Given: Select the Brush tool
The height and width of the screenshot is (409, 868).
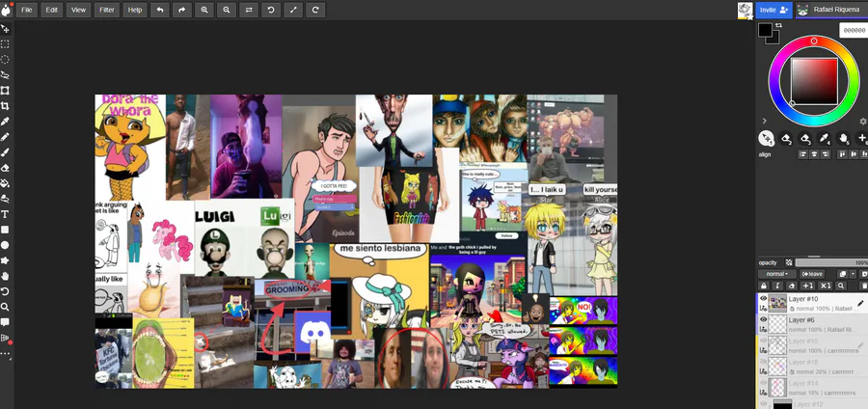Looking at the screenshot, I should tap(5, 152).
